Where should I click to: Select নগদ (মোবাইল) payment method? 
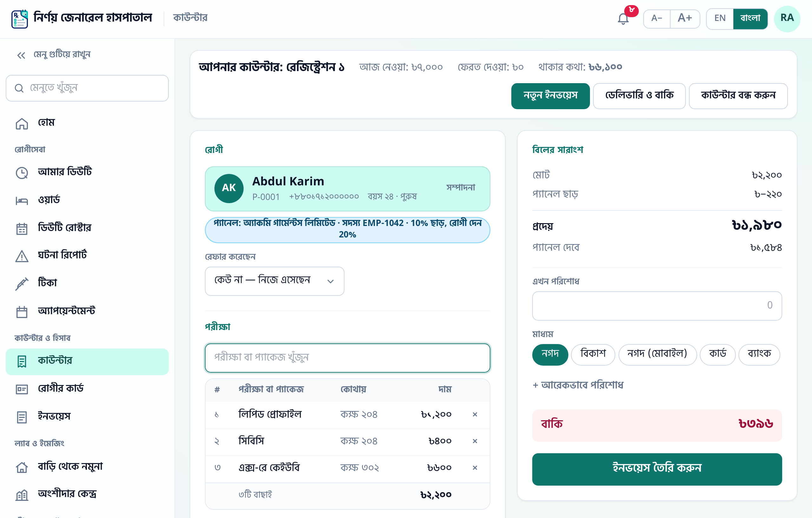point(657,354)
